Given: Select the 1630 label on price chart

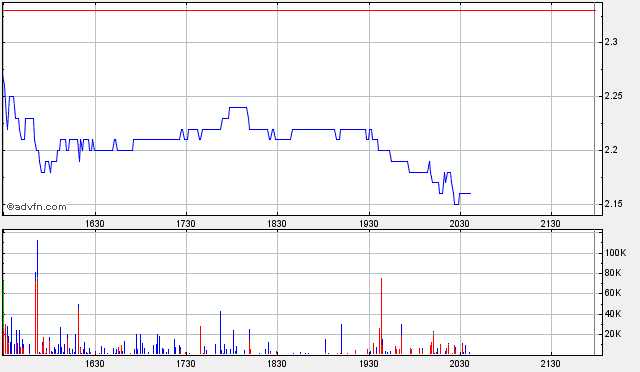Looking at the screenshot, I should pos(95,224).
